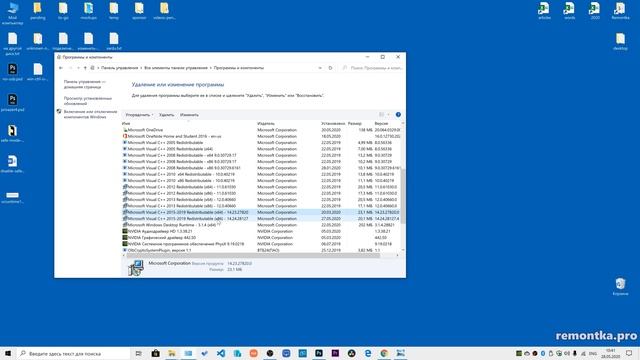Select the Microsoft OneDrive program icon
Image resolution: width=640 pixels, height=360 pixels.
click(x=125, y=130)
